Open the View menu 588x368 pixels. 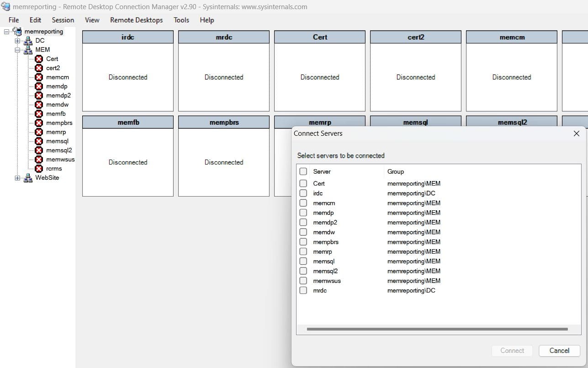click(x=92, y=20)
